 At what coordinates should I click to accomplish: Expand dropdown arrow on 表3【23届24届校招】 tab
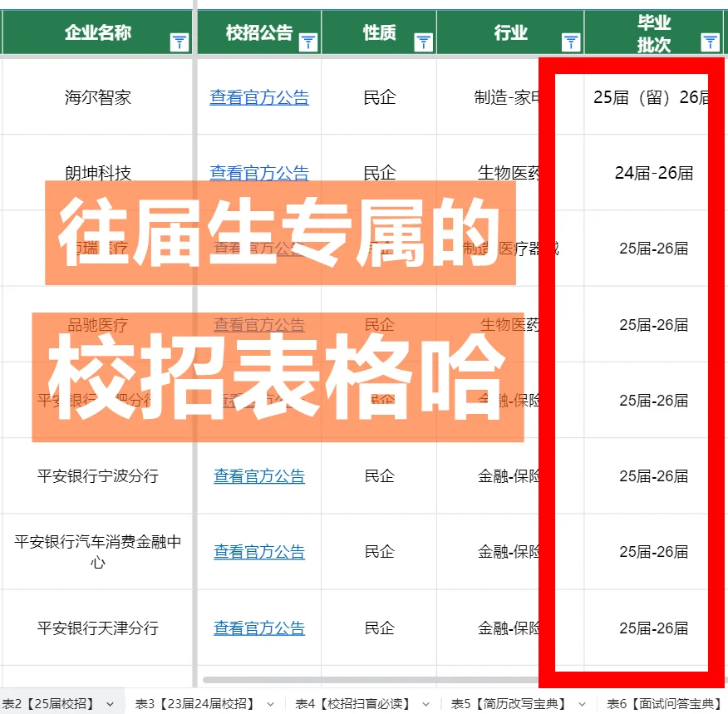tap(270, 704)
